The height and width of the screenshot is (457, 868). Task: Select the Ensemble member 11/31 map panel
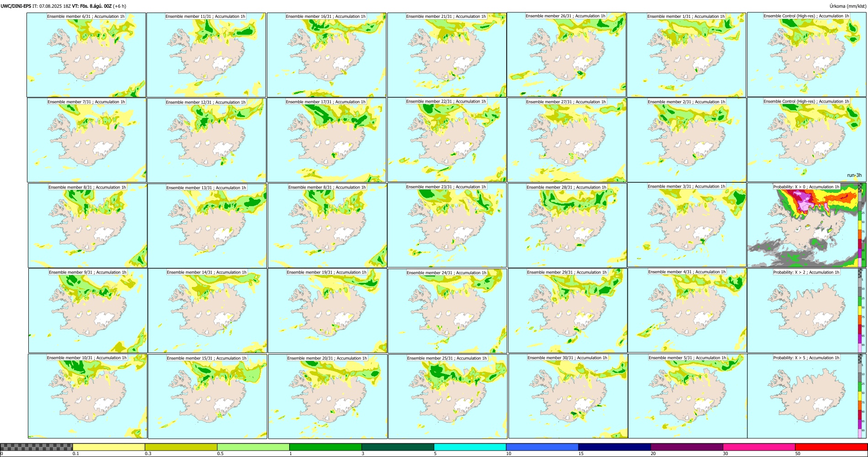coord(206,55)
